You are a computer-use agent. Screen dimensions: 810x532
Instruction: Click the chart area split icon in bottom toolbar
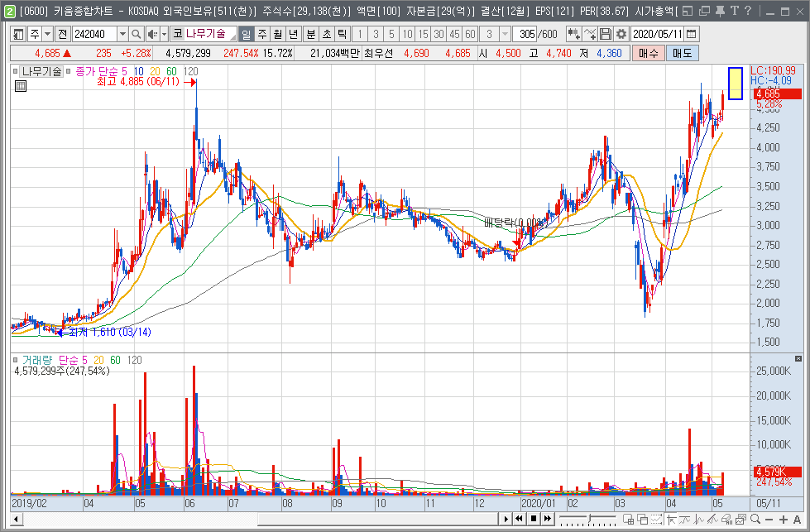click(x=629, y=519)
